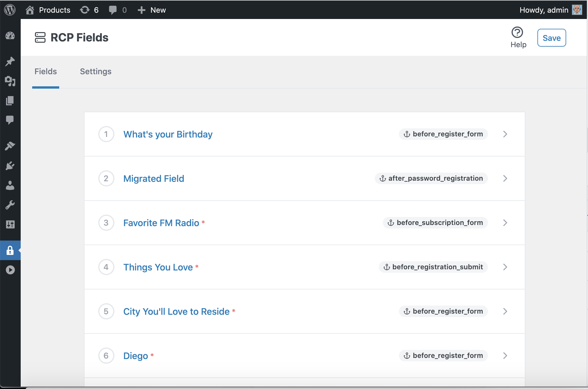Open Plugins via the plug icon
This screenshot has width=588, height=389.
[10, 165]
